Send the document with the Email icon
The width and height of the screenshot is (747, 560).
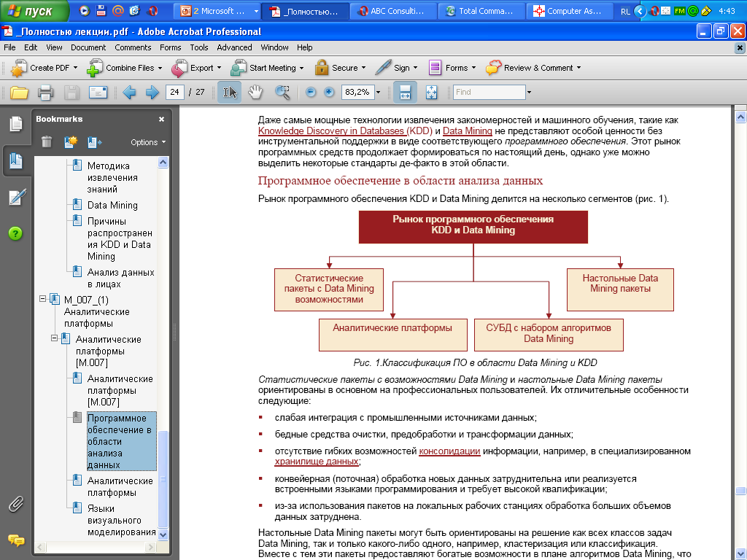click(98, 92)
